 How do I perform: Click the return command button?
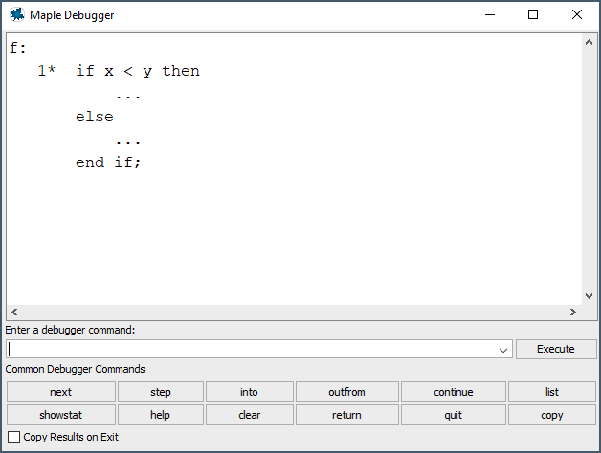pos(347,415)
